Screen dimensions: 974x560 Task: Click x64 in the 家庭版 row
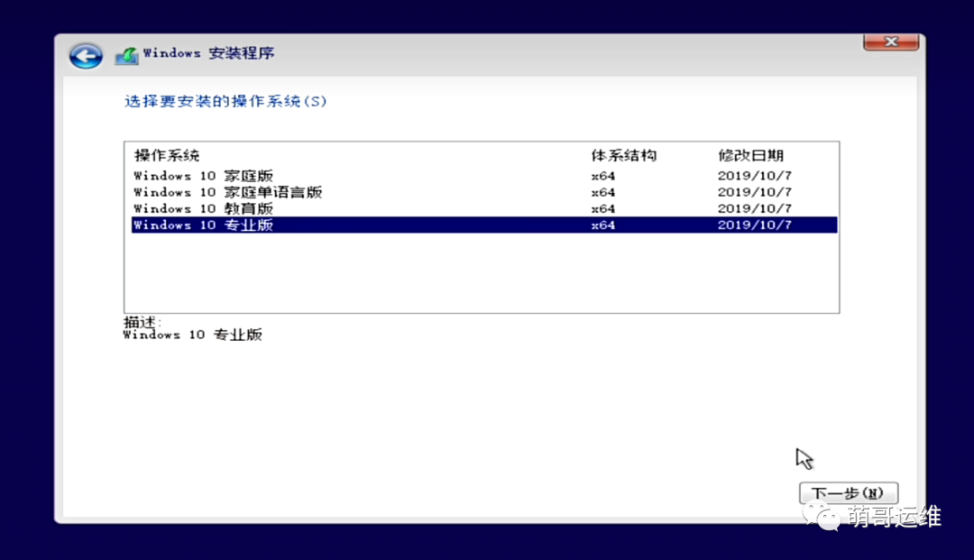603,176
